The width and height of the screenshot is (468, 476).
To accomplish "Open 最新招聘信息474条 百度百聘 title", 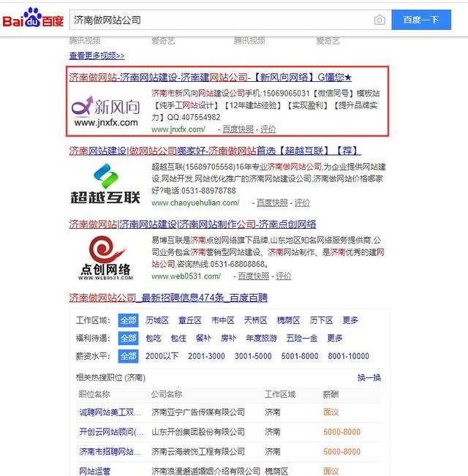I will [168, 298].
